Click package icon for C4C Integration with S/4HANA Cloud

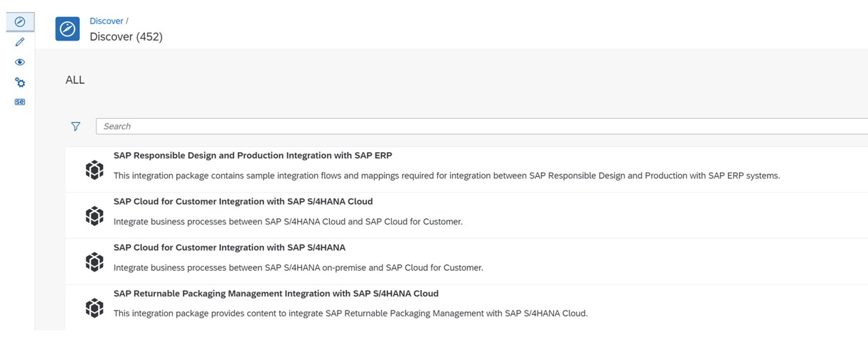pyautogui.click(x=95, y=215)
